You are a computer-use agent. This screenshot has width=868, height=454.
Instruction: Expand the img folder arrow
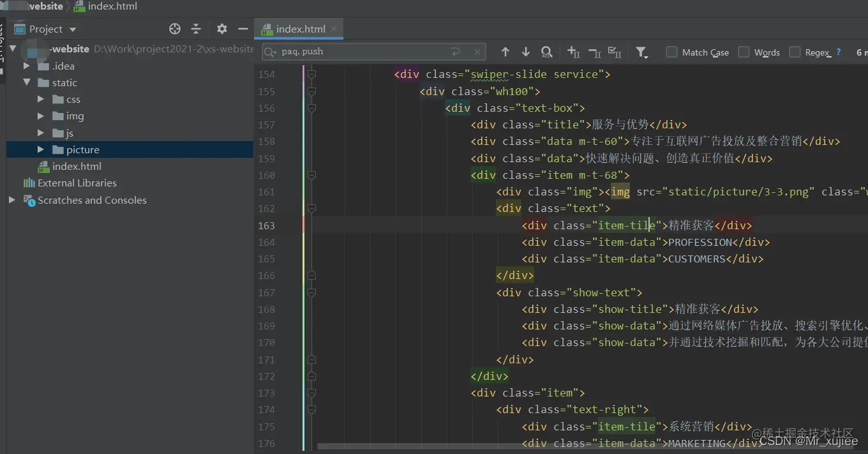41,116
